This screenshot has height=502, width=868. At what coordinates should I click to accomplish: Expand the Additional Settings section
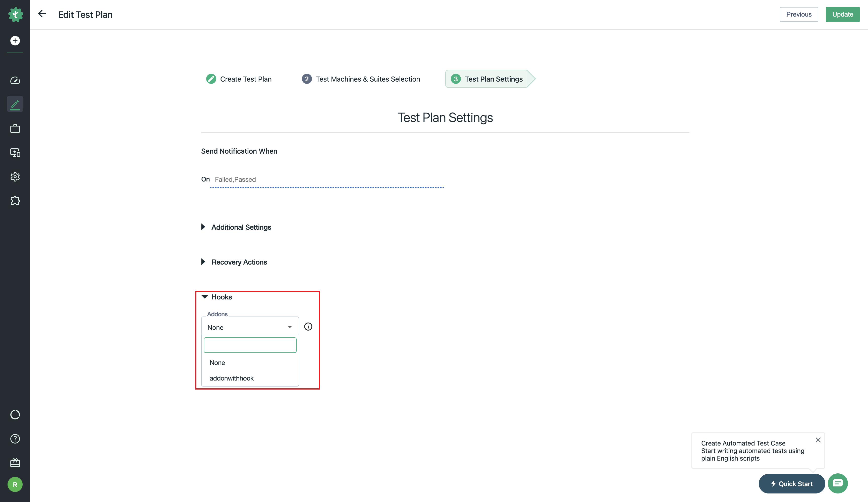pyautogui.click(x=241, y=227)
